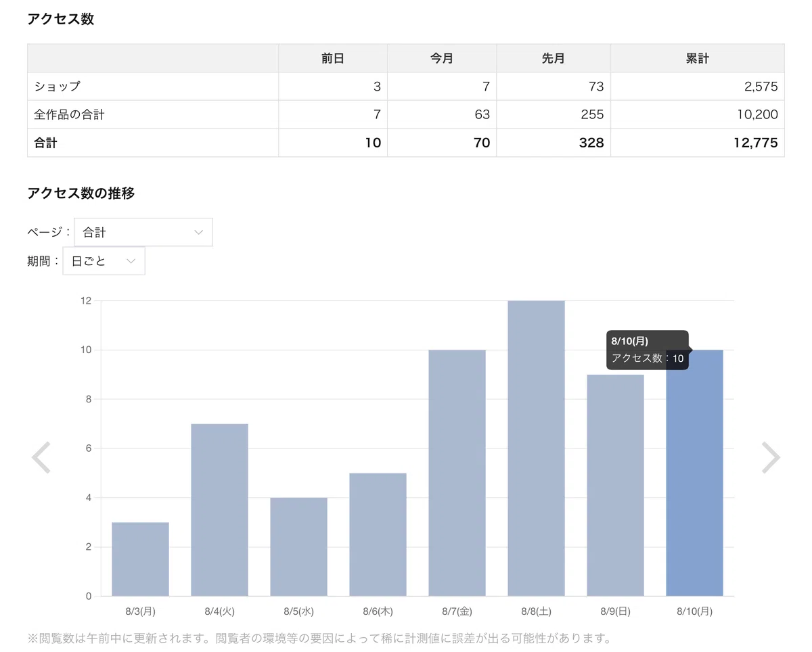Click last month total 328

click(x=592, y=143)
